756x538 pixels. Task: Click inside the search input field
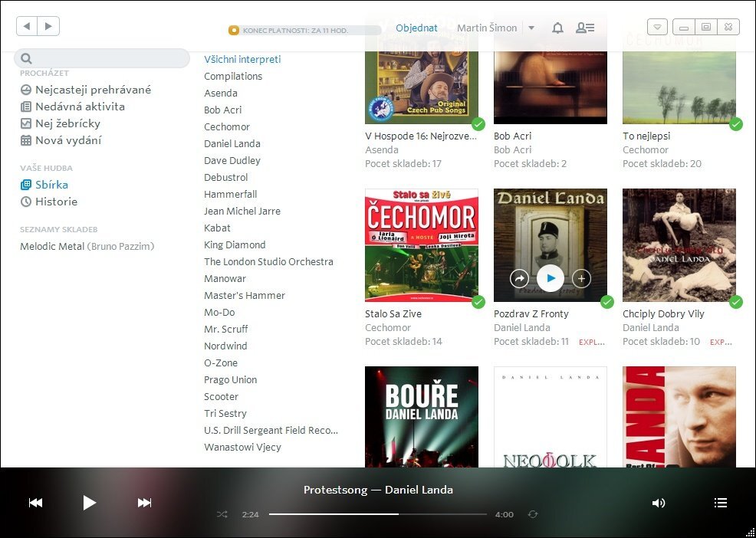pyautogui.click(x=107, y=57)
